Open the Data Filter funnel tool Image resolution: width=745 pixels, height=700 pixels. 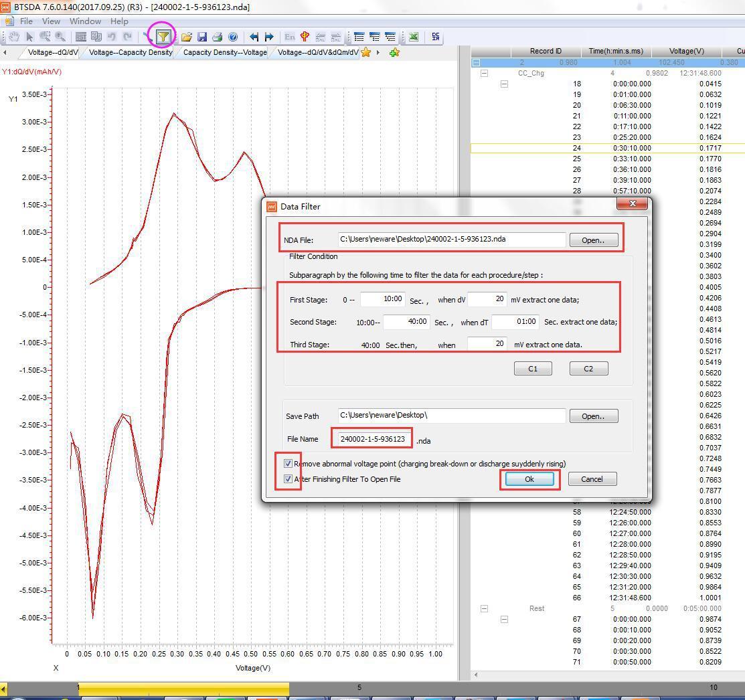pyautogui.click(x=163, y=37)
